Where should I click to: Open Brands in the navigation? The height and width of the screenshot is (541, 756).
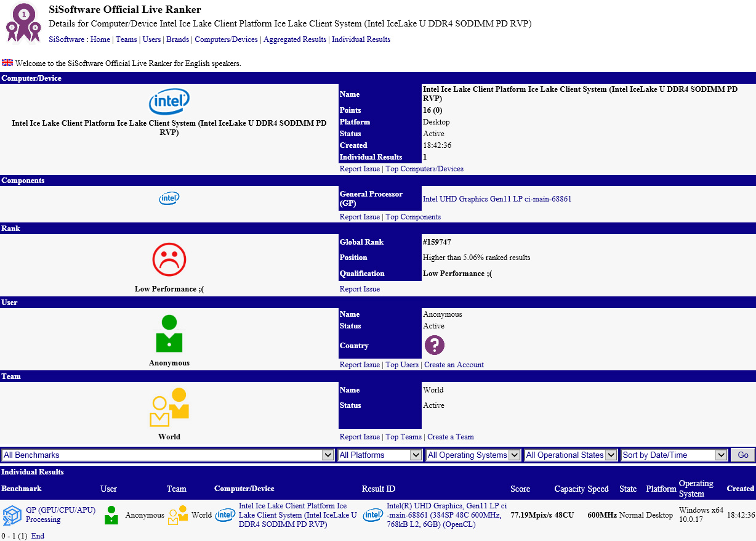point(178,39)
